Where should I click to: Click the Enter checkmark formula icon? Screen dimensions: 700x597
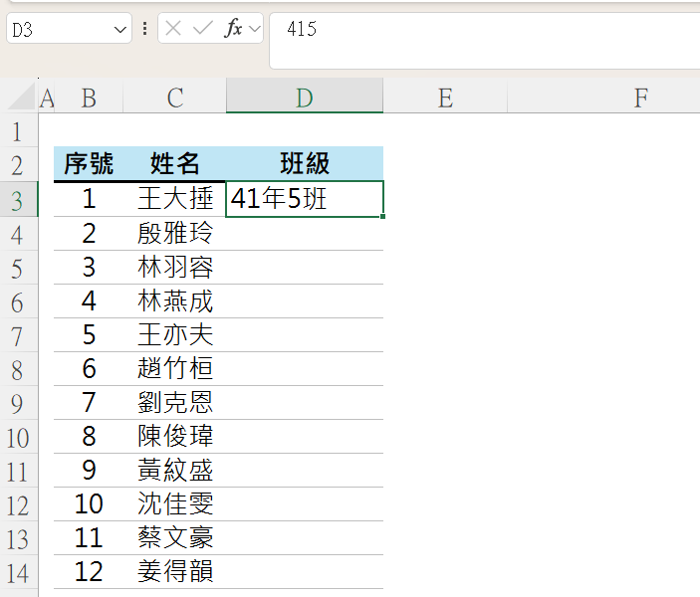pyautogui.click(x=203, y=29)
